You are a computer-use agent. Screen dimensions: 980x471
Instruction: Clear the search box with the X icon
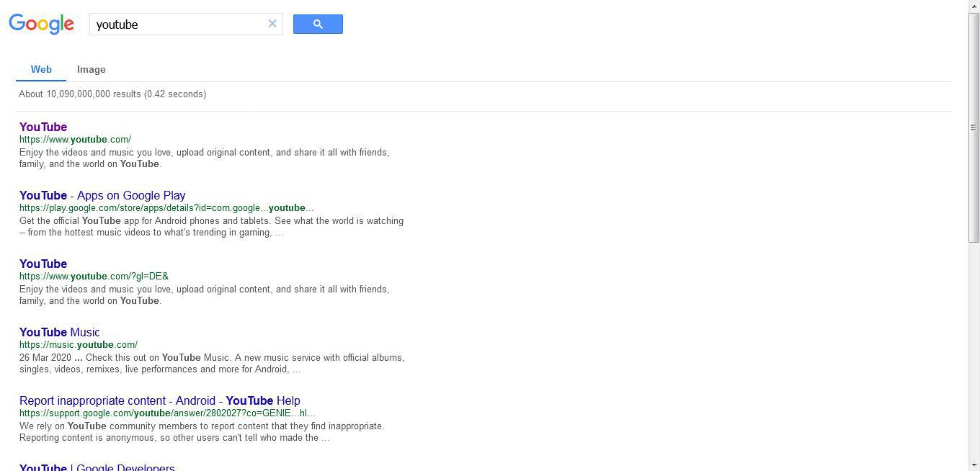coord(272,23)
